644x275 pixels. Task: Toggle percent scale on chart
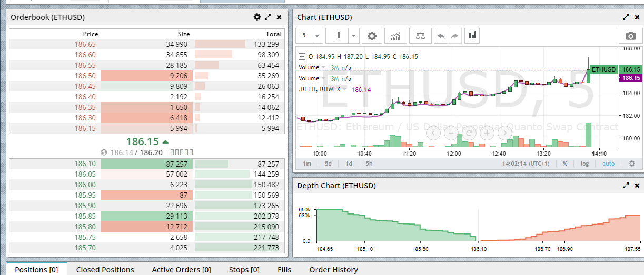click(x=565, y=164)
